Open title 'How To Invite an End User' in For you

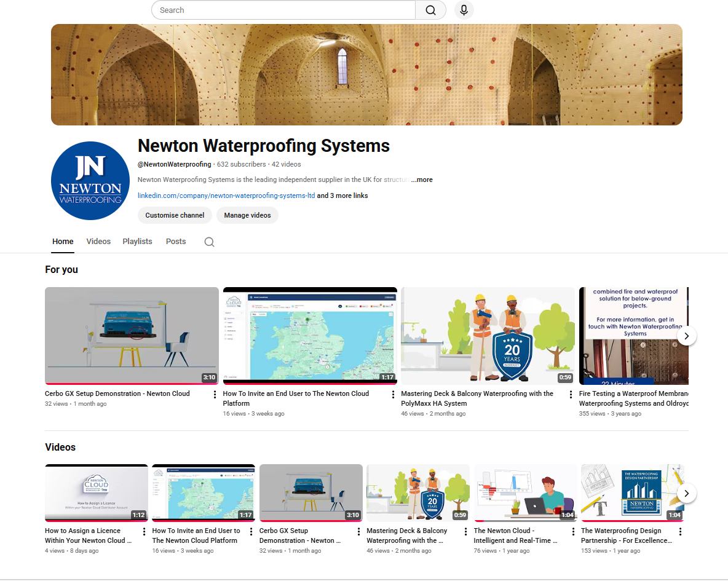click(x=296, y=398)
